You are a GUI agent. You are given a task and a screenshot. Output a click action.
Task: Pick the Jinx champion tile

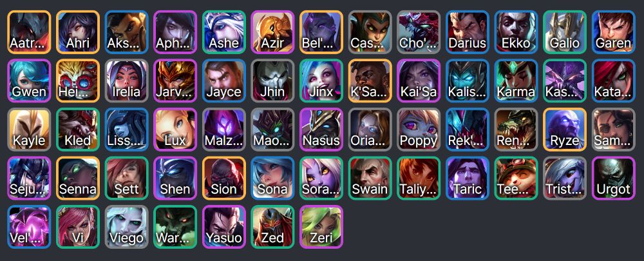tap(321, 81)
